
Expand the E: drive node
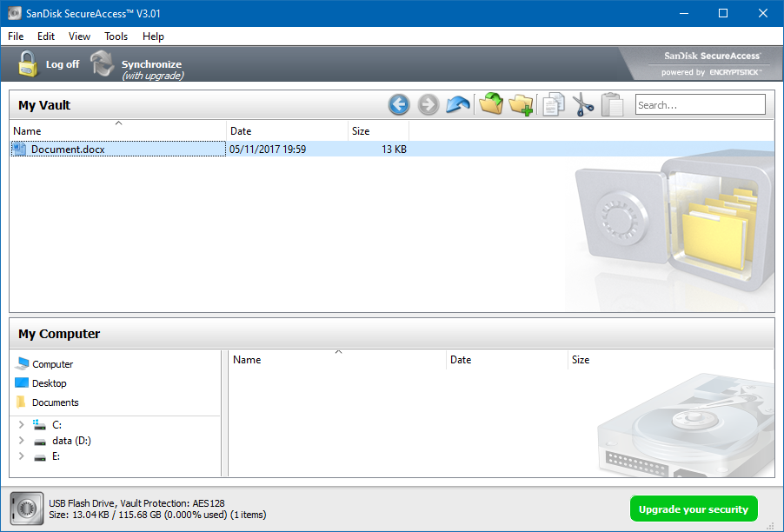(x=21, y=456)
